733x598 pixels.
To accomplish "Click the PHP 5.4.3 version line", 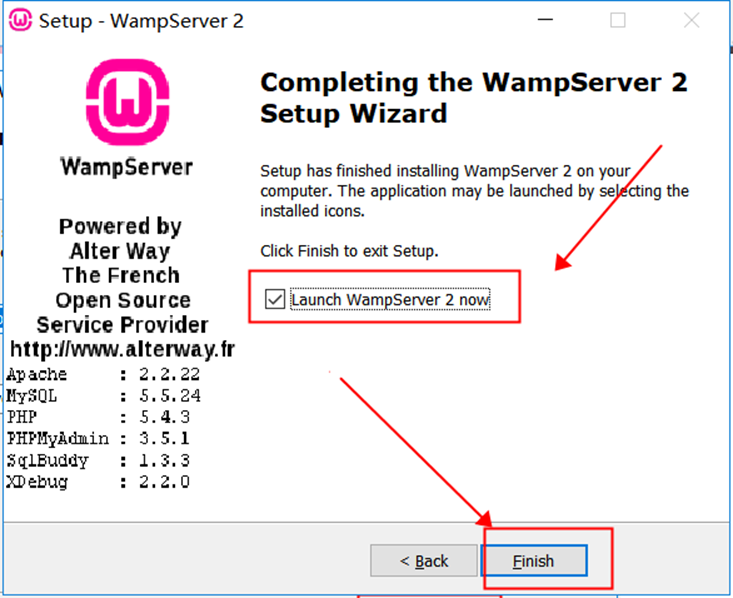I will (x=98, y=417).
